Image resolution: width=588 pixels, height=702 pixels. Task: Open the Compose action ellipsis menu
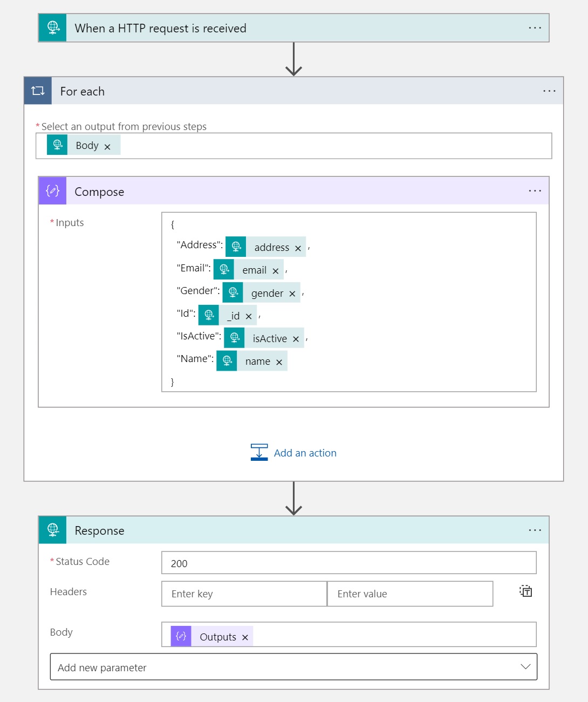click(535, 191)
